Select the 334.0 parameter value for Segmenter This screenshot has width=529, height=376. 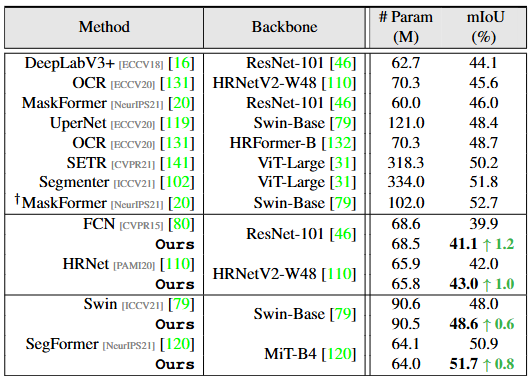coord(406,183)
